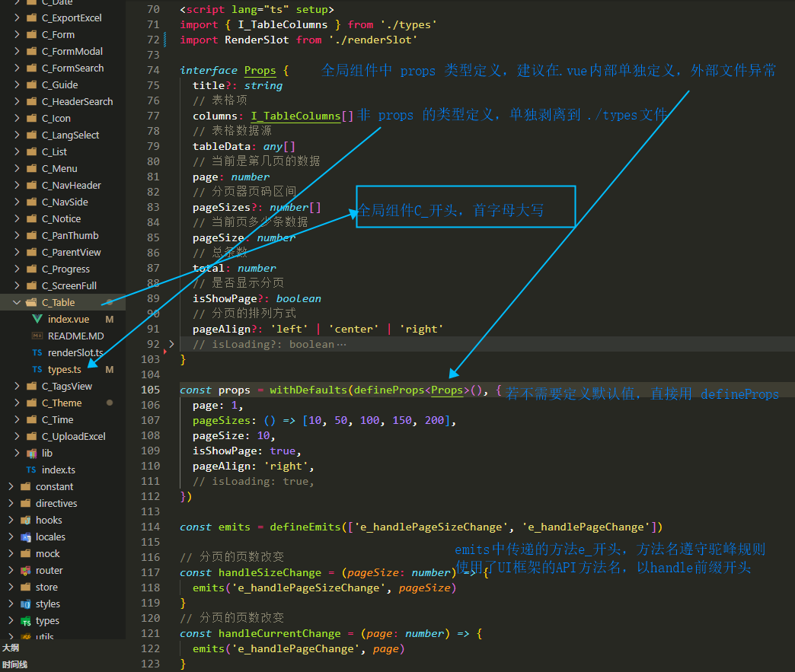Click line number 105 in the gutter
Image resolution: width=795 pixels, height=672 pixels.
[151, 390]
